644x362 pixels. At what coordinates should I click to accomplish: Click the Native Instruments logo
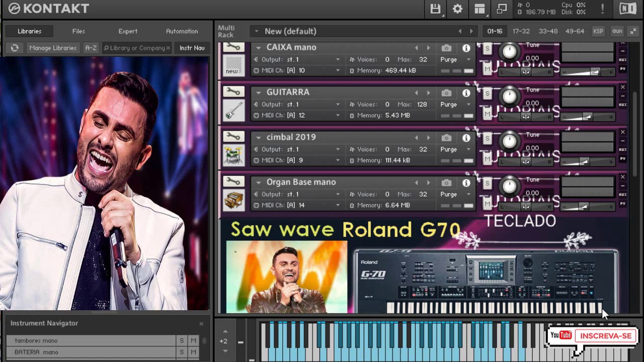click(627, 9)
